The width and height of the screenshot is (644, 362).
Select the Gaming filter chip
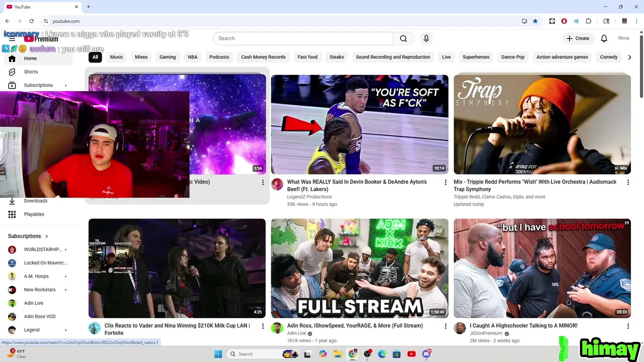pos(168,57)
